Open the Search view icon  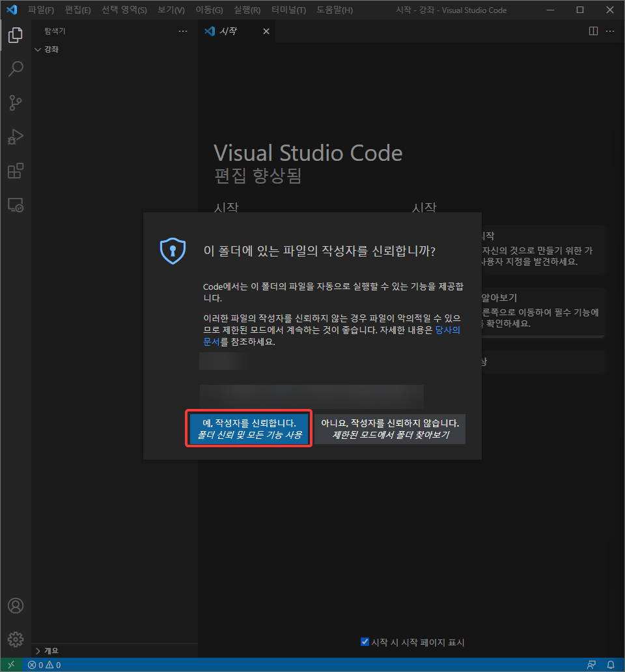16,69
